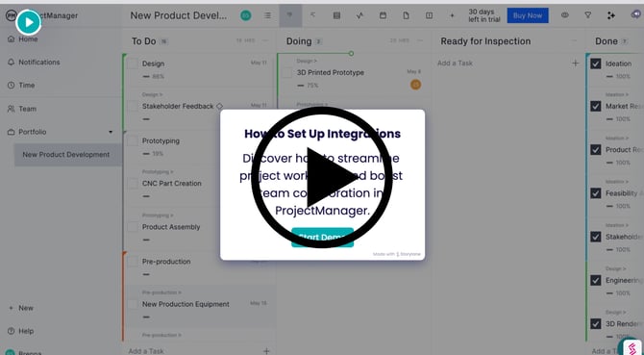Click the Ideation 100% progress indicator
This screenshot has width=644, height=355.
click(x=618, y=76)
